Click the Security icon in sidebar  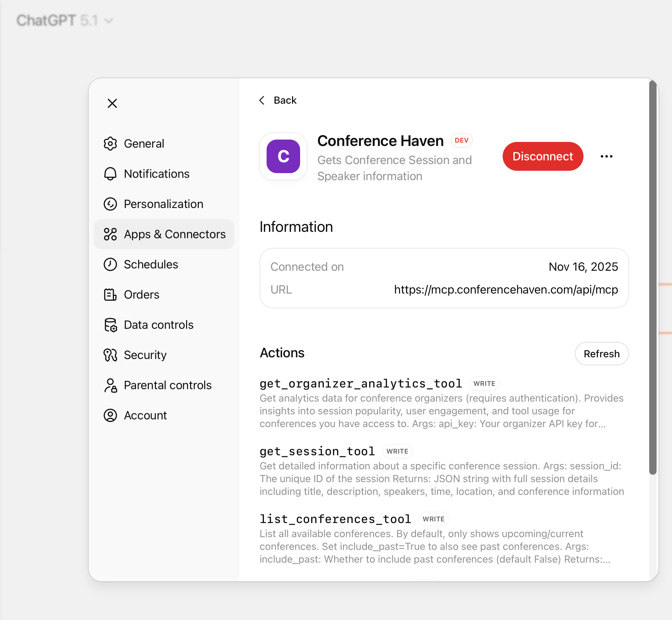110,355
